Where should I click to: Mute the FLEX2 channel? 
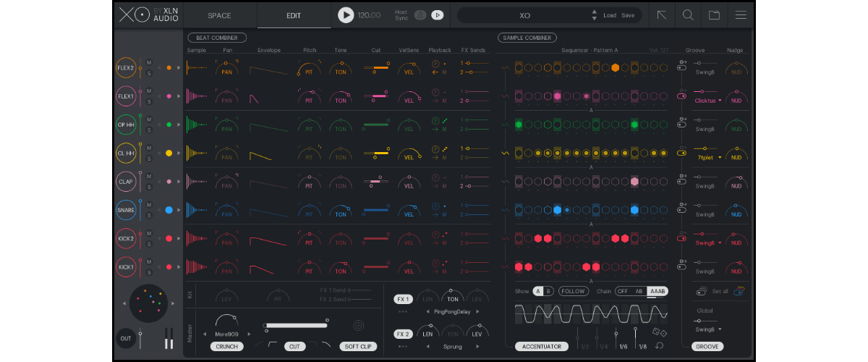[x=149, y=62]
